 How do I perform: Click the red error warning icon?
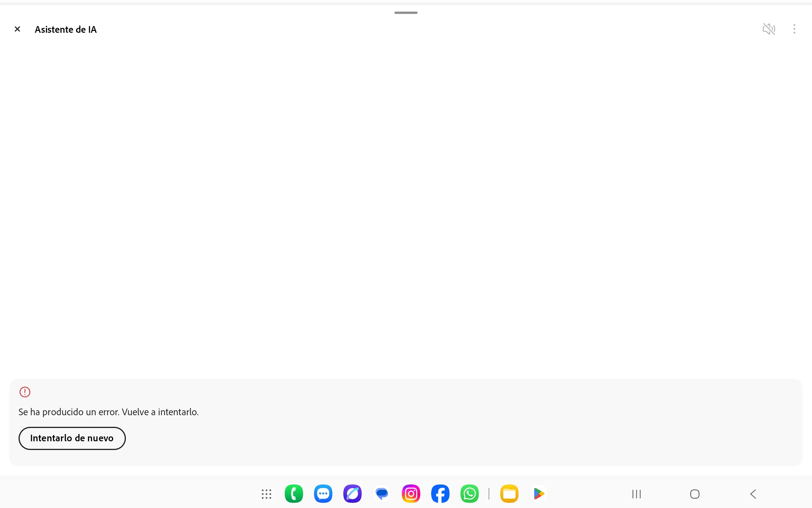[x=25, y=392]
